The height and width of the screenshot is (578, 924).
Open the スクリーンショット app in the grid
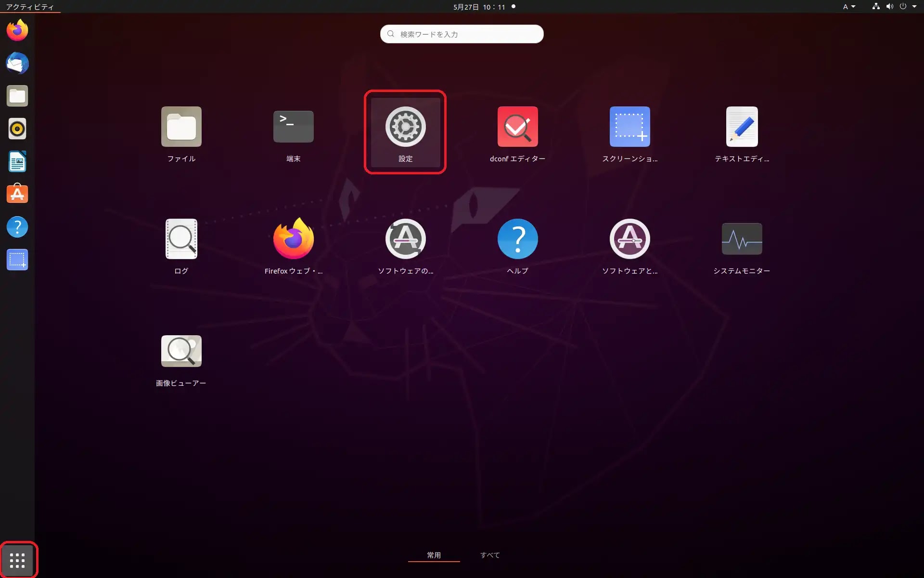pyautogui.click(x=629, y=128)
